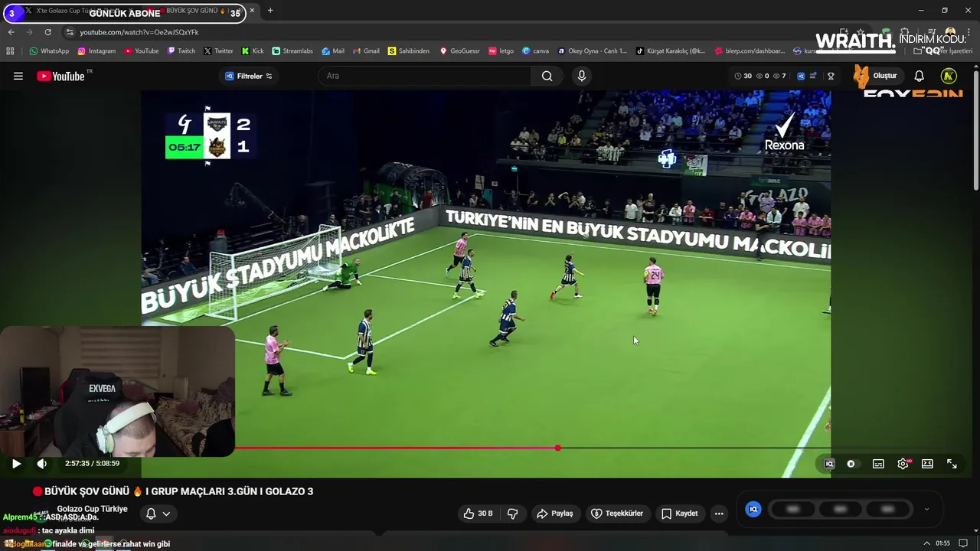980x551 pixels.
Task: Open the Twitch bookmark
Action: click(x=181, y=51)
